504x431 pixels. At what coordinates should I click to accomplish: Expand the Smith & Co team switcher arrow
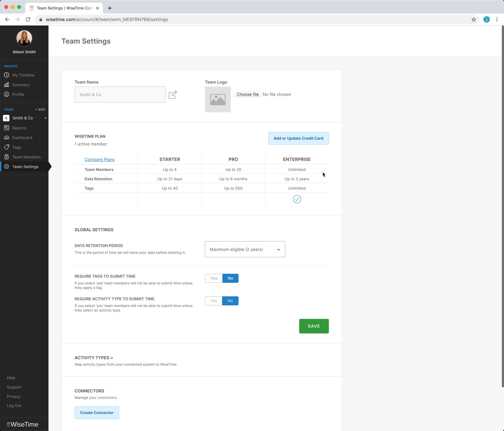(45, 118)
